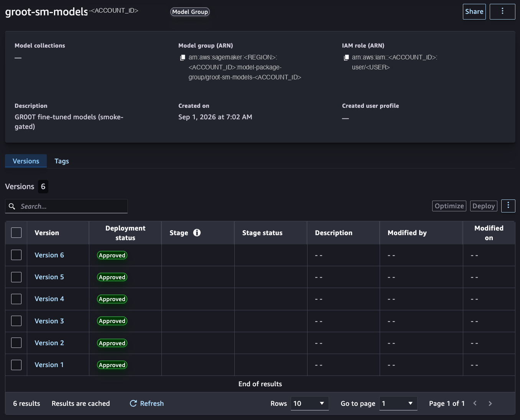This screenshot has height=420, width=520.
Task: Select the Version 5 row checkbox
Action: pyautogui.click(x=16, y=277)
